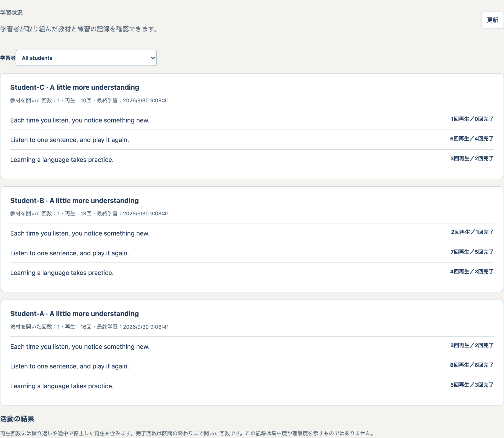504x438 pixels.
Task: Click the 学習者 label beside the dropdown
Action: [x=8, y=58]
